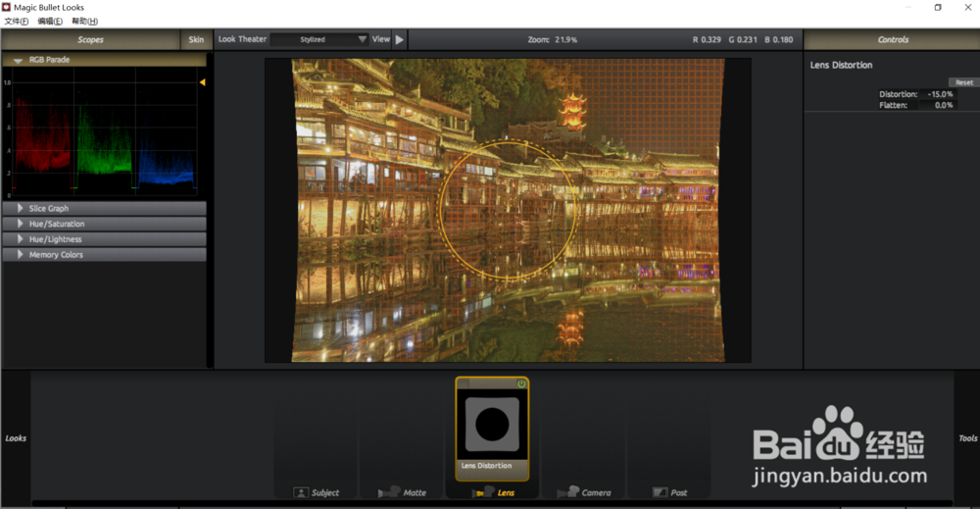The image size is (980, 509).
Task: Toggle the Lens Distortion tool power icon
Action: pos(521,383)
